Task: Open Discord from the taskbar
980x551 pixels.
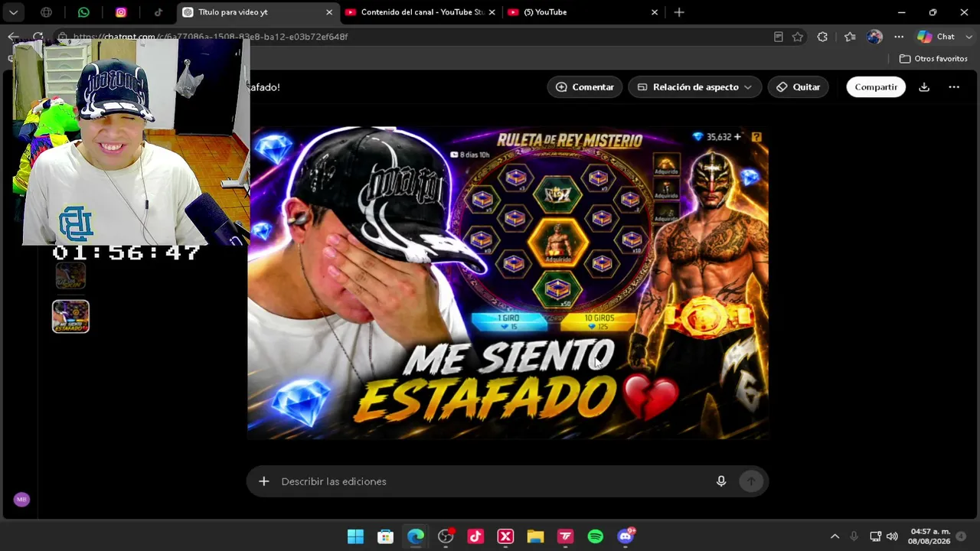Action: [x=626, y=536]
